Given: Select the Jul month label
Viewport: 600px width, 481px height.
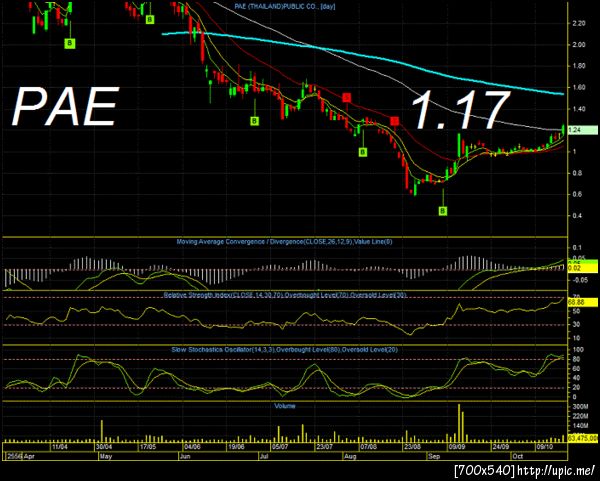Looking at the screenshot, I should 264,456.
